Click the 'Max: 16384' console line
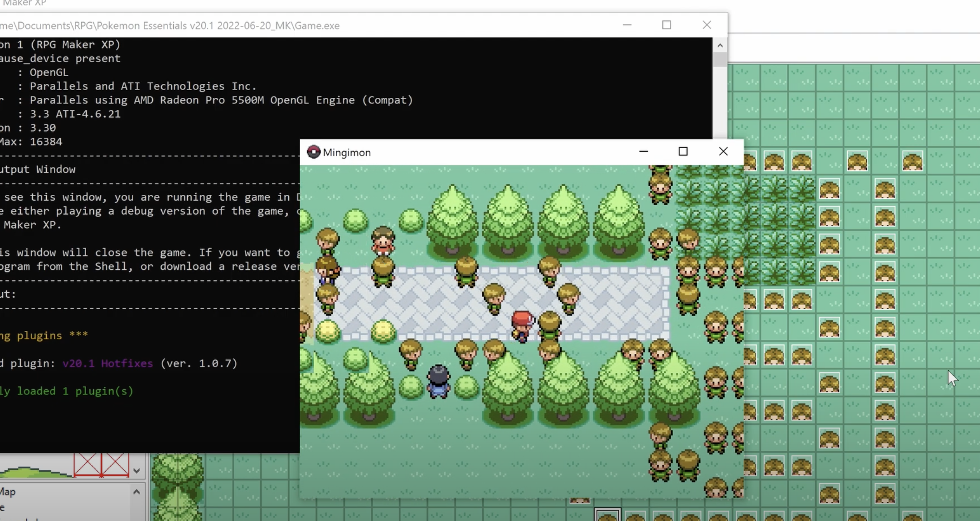 (31, 141)
